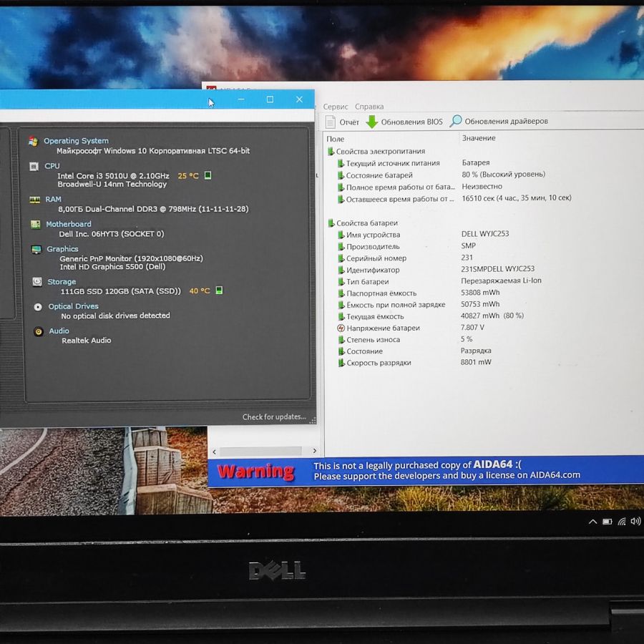
Task: Open the Motherboard section heading
Action: click(69, 224)
